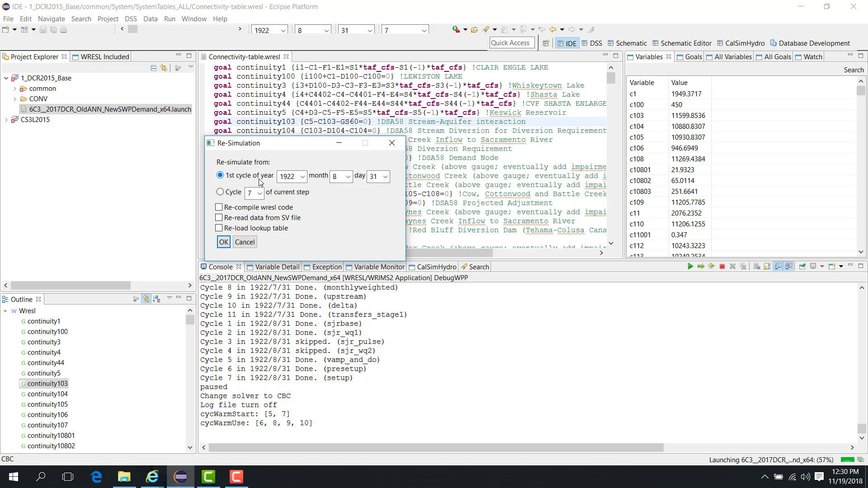The width and height of the screenshot is (868, 488).
Task: Open the New Console View icon
Action: coord(831,267)
